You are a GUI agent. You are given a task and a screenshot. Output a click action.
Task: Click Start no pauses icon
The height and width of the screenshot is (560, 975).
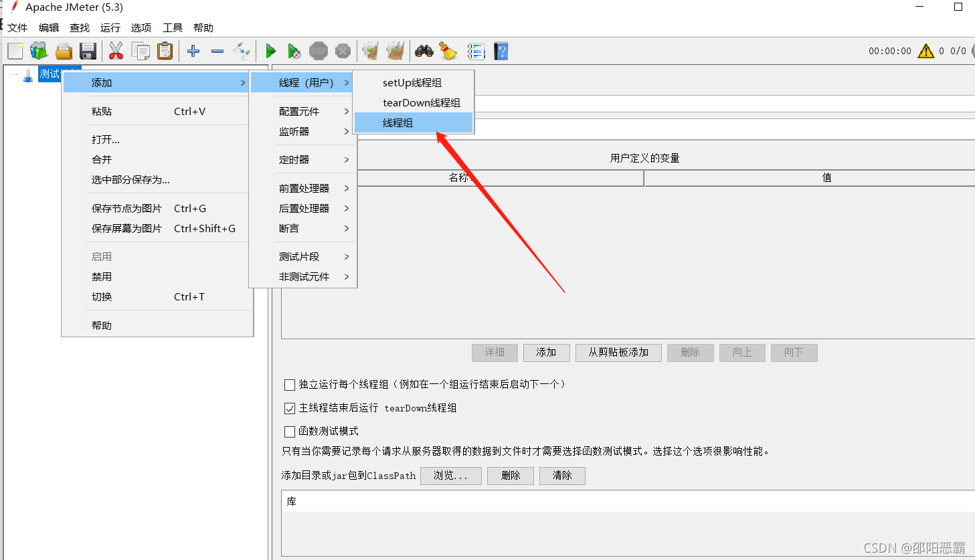(x=294, y=51)
